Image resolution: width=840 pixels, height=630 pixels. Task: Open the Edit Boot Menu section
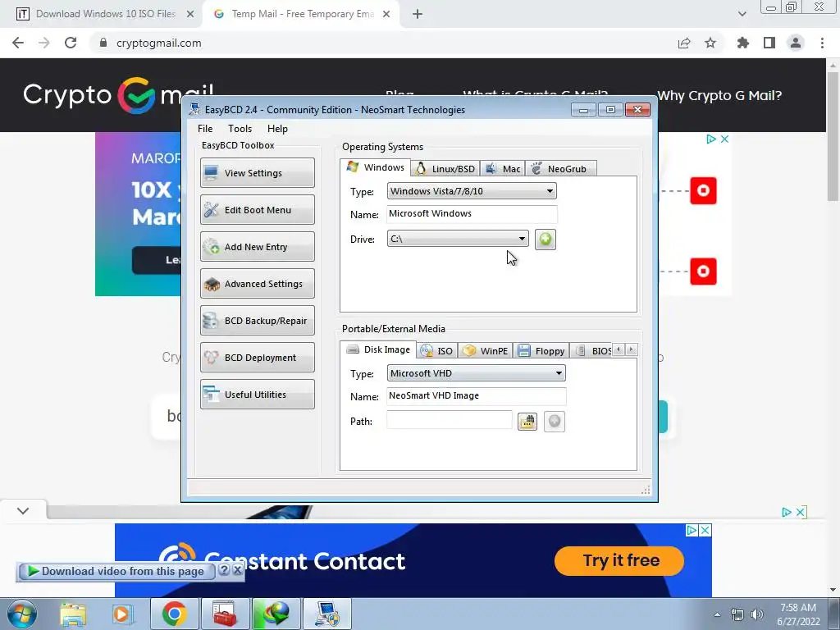(257, 209)
